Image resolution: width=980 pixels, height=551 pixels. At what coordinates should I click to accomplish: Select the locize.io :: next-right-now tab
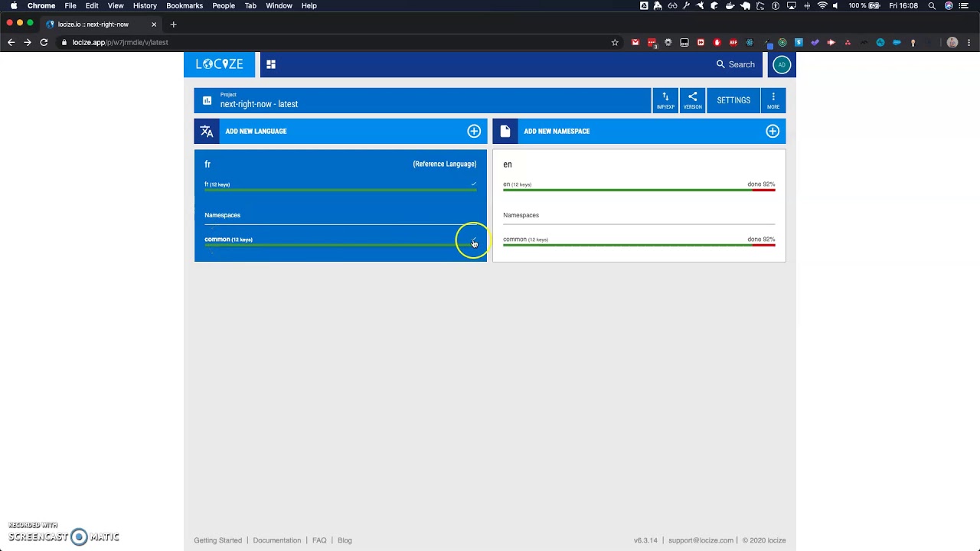(101, 24)
